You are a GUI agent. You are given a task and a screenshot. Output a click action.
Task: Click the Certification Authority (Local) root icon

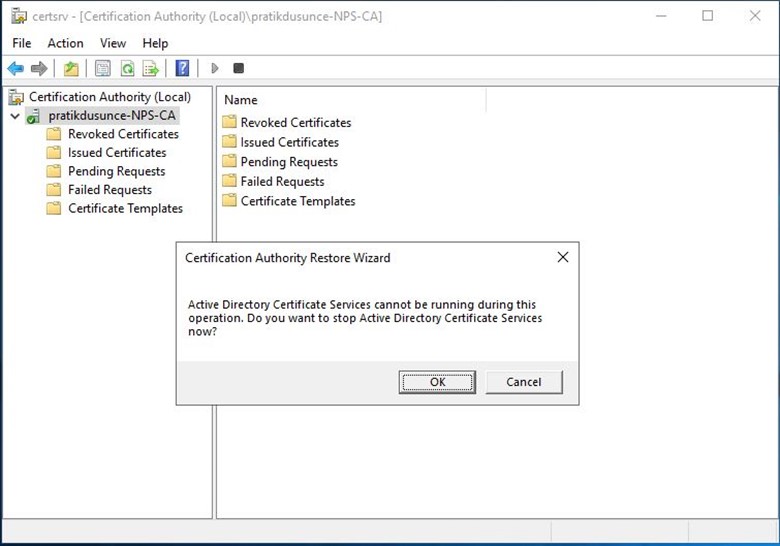point(16,97)
